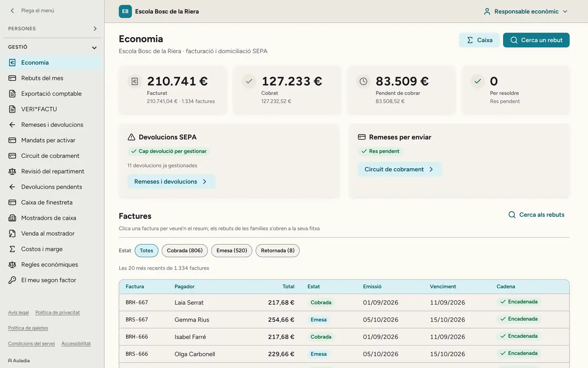Open invoice BRS-666 for Olga Carbonell
This screenshot has width=588, height=368.
pyautogui.click(x=344, y=354)
